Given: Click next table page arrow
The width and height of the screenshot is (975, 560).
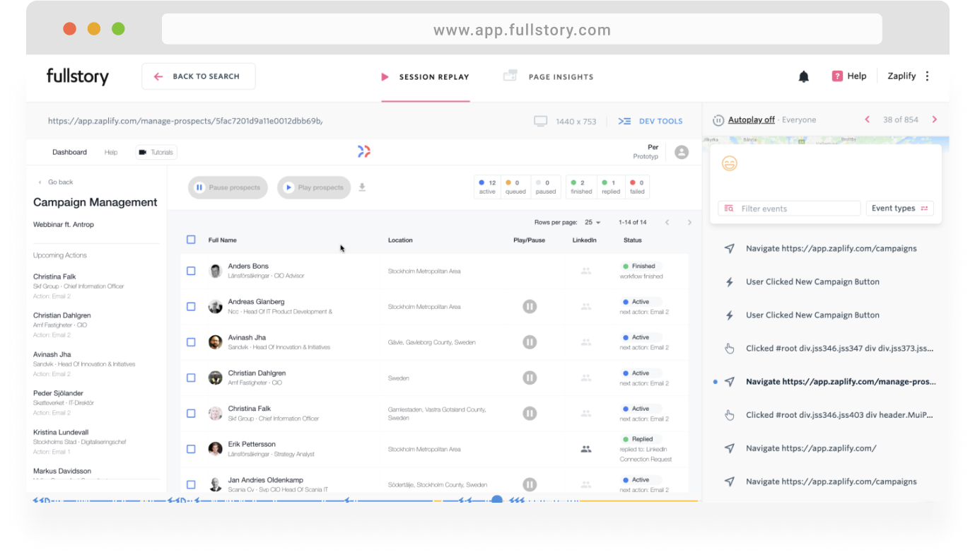Looking at the screenshot, I should [689, 223].
